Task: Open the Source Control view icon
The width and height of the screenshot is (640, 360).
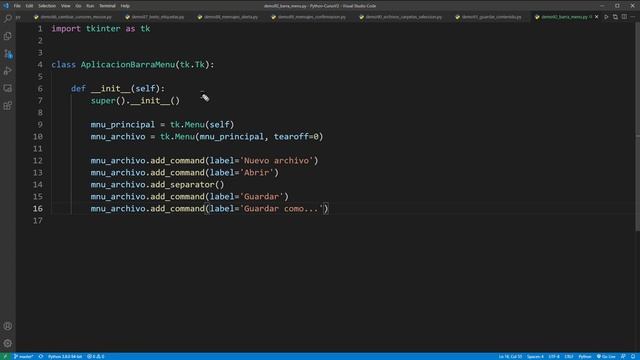Action: [8, 54]
